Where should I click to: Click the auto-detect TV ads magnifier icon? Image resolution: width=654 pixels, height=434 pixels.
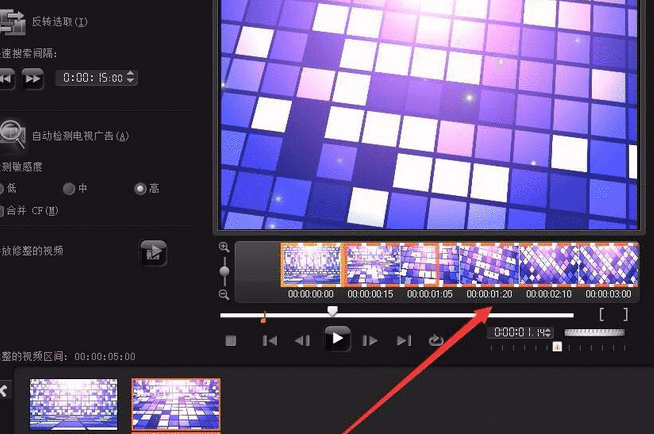(12, 134)
